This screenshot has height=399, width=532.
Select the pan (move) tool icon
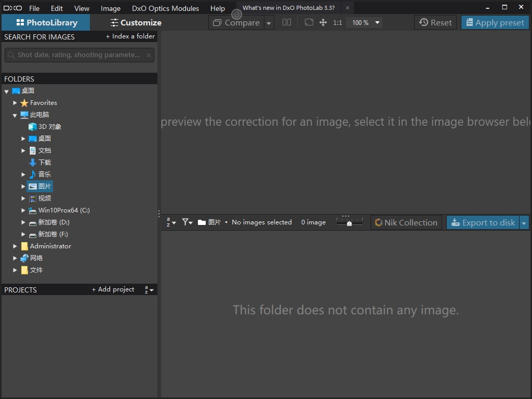[323, 22]
